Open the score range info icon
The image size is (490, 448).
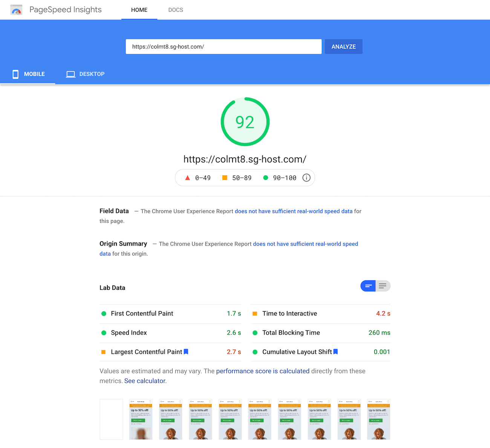[x=306, y=178]
